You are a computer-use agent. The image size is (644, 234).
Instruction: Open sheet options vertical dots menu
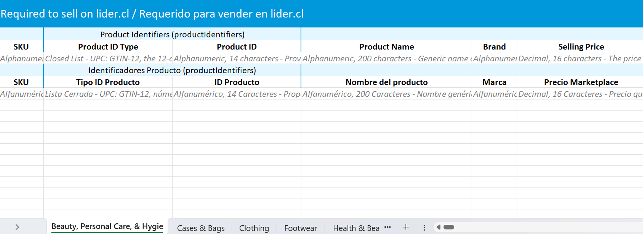click(x=424, y=228)
